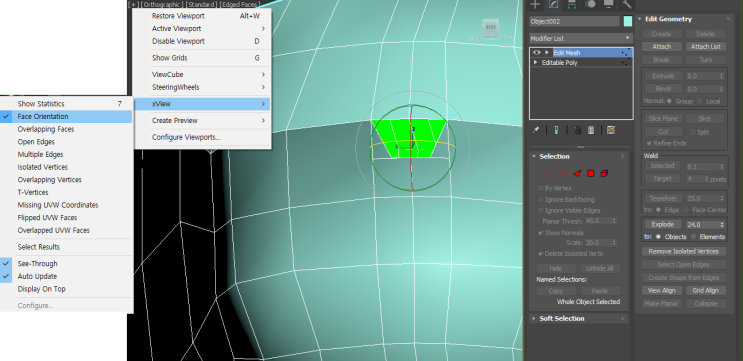Collapse the Selection rollout
This screenshot has height=361, width=743.
[579, 156]
